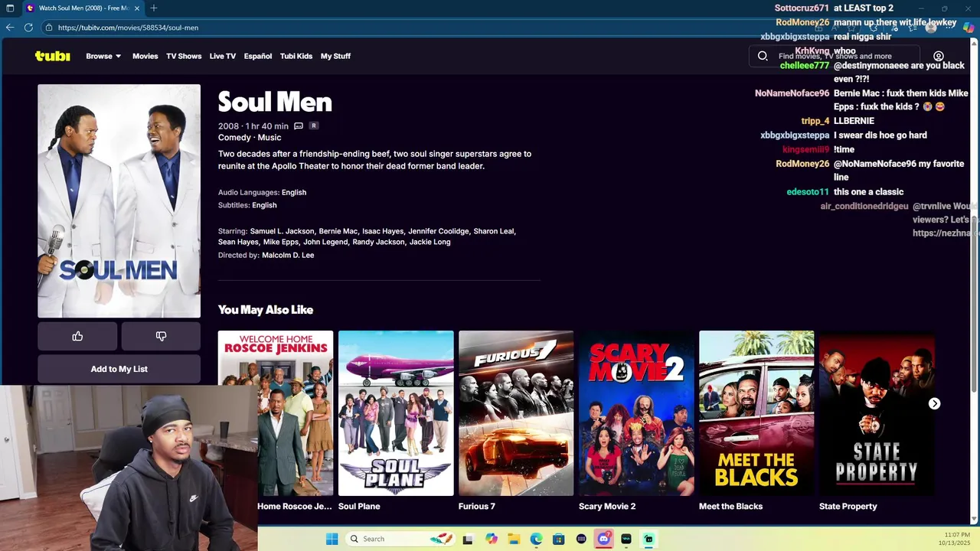
Task: Open the Soul Plane poster
Action: point(396,413)
